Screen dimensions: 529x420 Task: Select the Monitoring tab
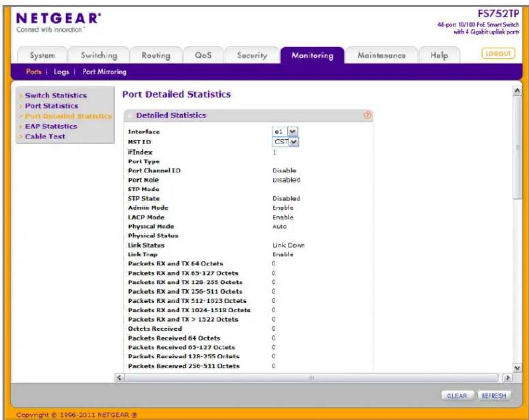312,55
